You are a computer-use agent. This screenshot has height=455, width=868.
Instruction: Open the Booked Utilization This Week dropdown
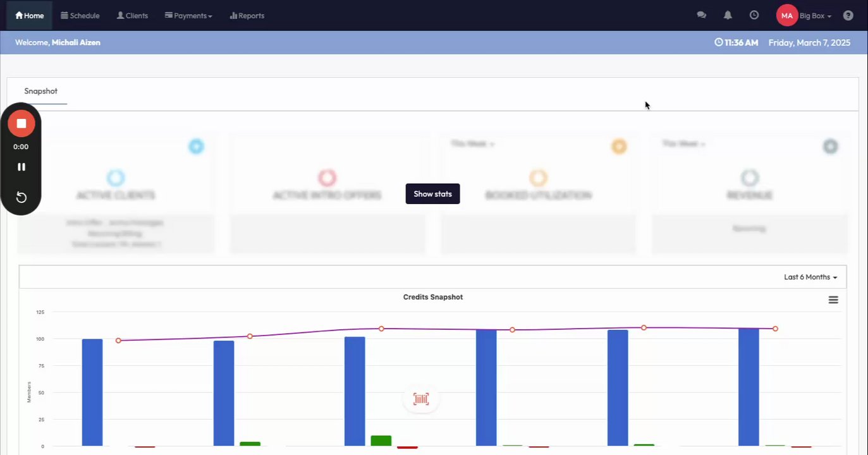tap(472, 144)
